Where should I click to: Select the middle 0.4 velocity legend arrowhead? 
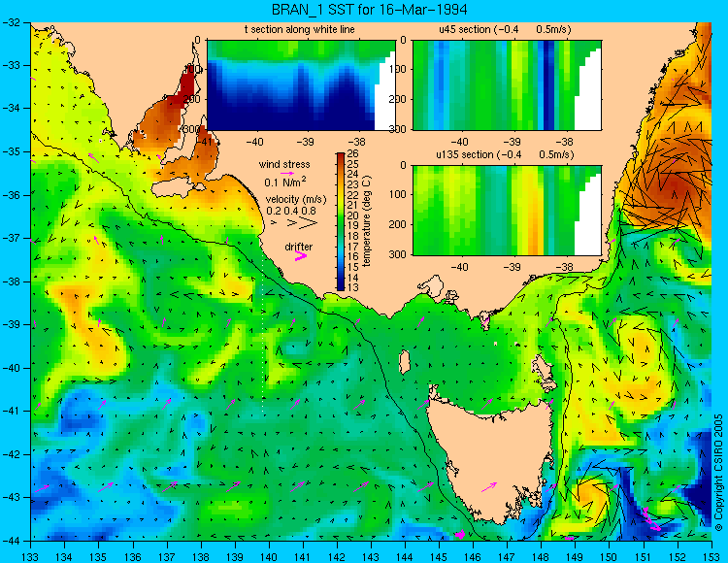click(x=292, y=223)
